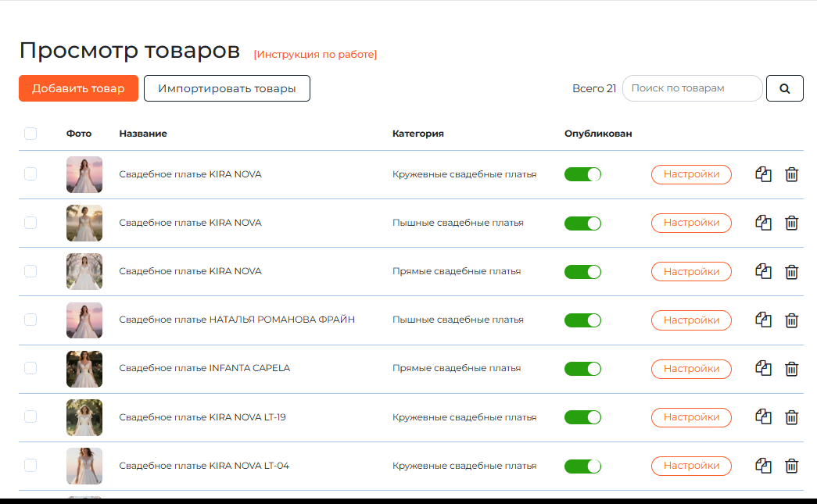The width and height of the screenshot is (817, 504).
Task: Open Настройки for KIRA NOVA Пышные row
Action: click(x=691, y=223)
